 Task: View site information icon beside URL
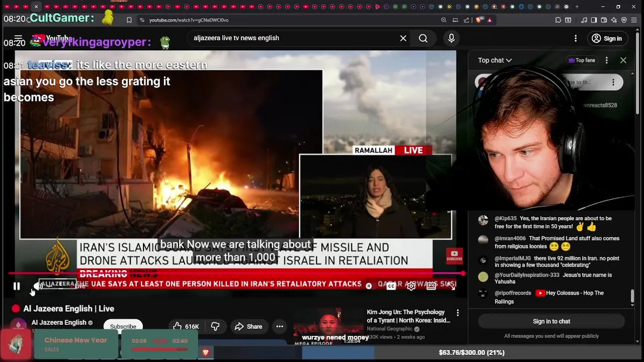142,20
